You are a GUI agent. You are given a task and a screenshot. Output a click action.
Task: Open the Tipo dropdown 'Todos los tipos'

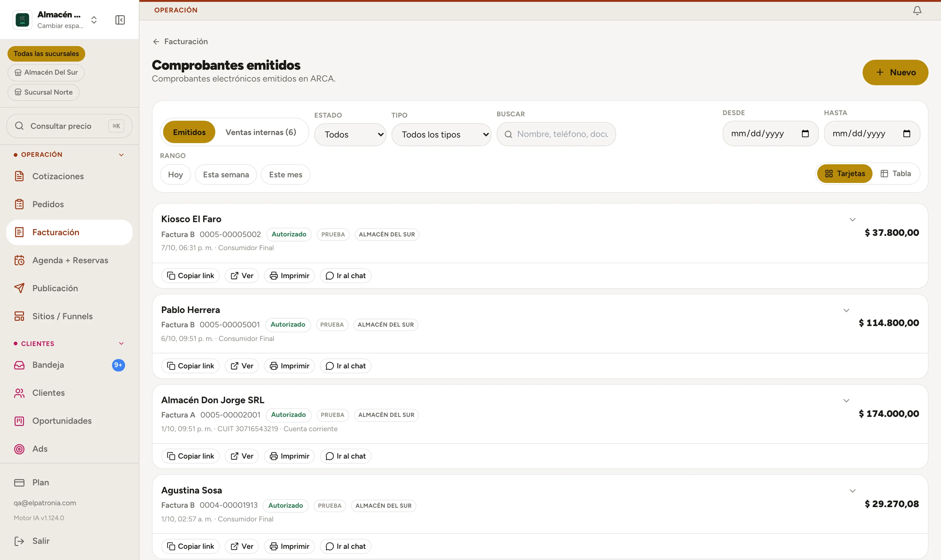(441, 134)
